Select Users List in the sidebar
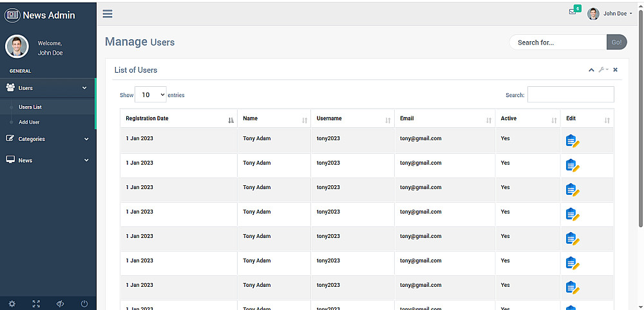Screen dimensions: 644x310 30,107
